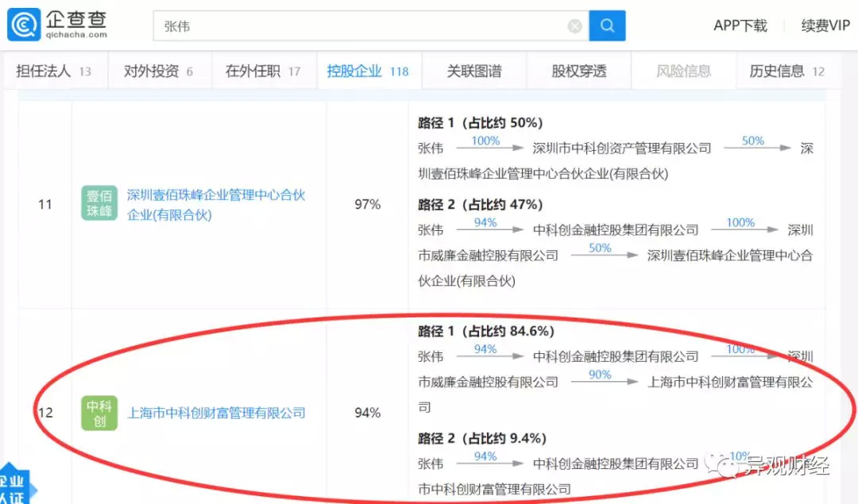Switch to the 在外任职 tab

(263, 71)
